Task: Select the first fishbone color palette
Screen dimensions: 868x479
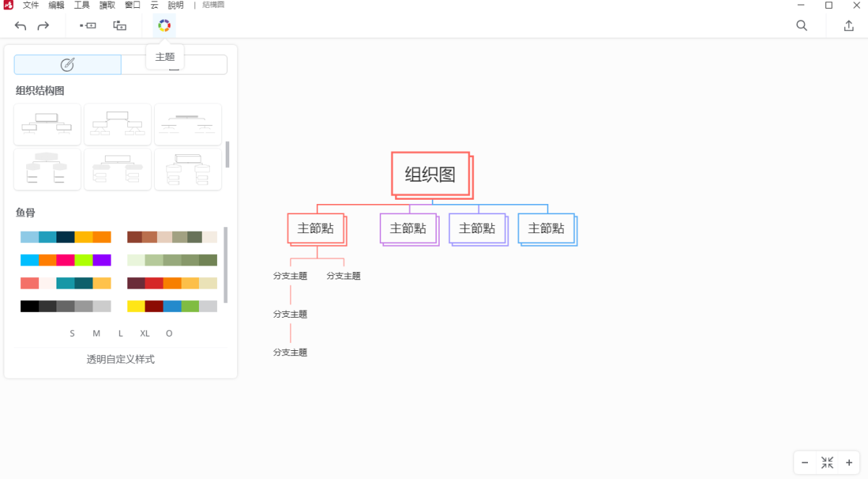Action: coord(66,237)
